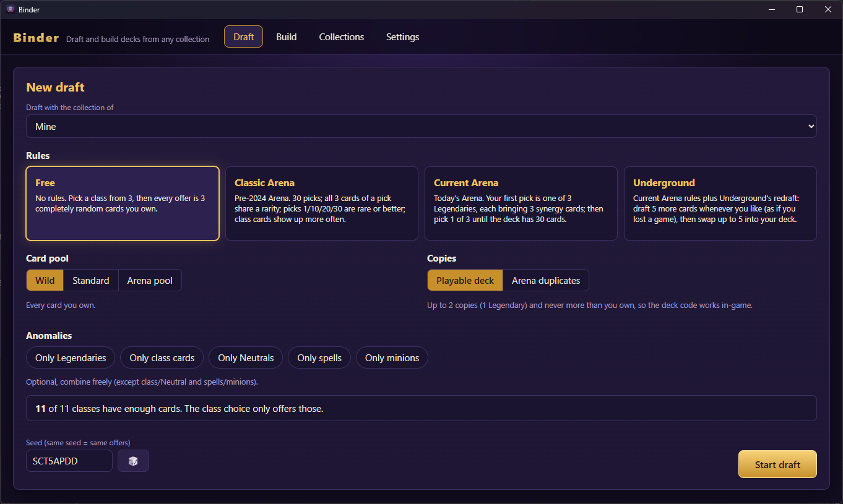Switch card pool to Arena pool
This screenshot has width=843, height=504.
coord(150,280)
